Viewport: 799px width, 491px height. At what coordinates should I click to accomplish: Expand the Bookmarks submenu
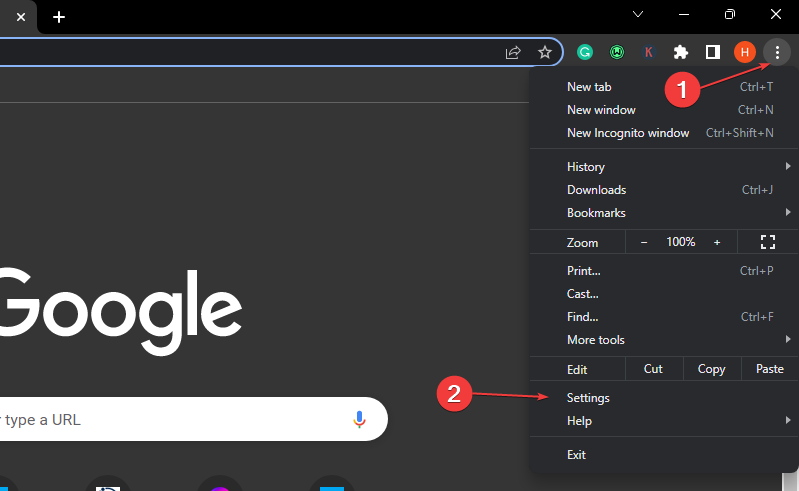[x=664, y=212]
